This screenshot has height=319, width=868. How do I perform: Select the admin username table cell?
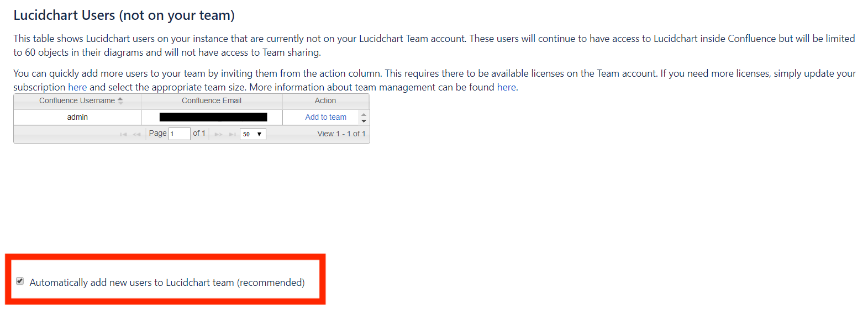[77, 116]
